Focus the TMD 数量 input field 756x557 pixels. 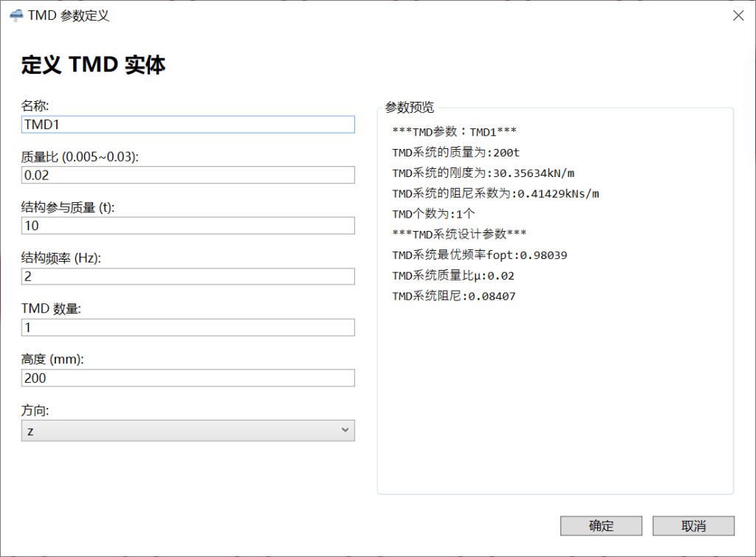coord(188,327)
